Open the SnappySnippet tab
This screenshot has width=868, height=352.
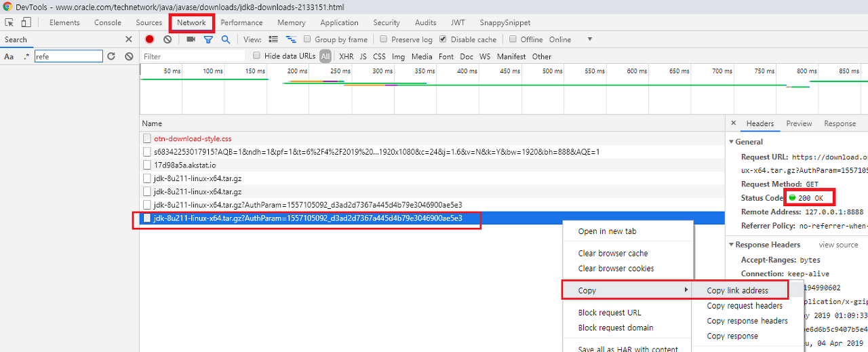coord(505,22)
